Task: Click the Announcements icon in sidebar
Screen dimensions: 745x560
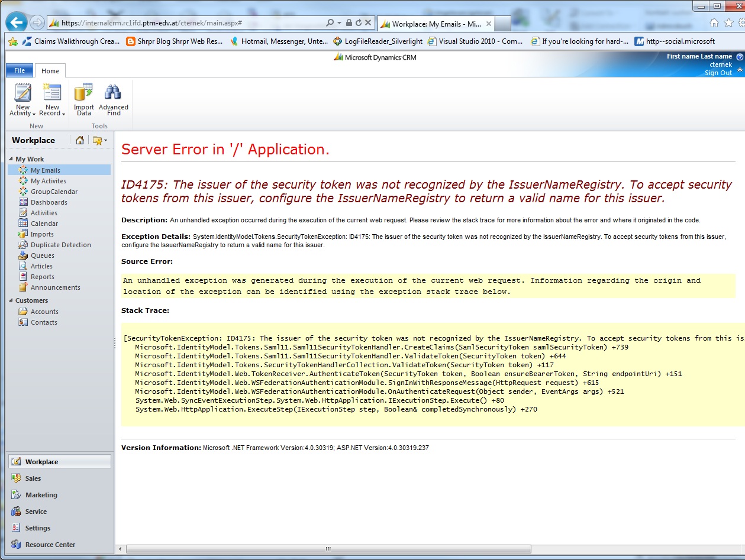Action: point(23,287)
